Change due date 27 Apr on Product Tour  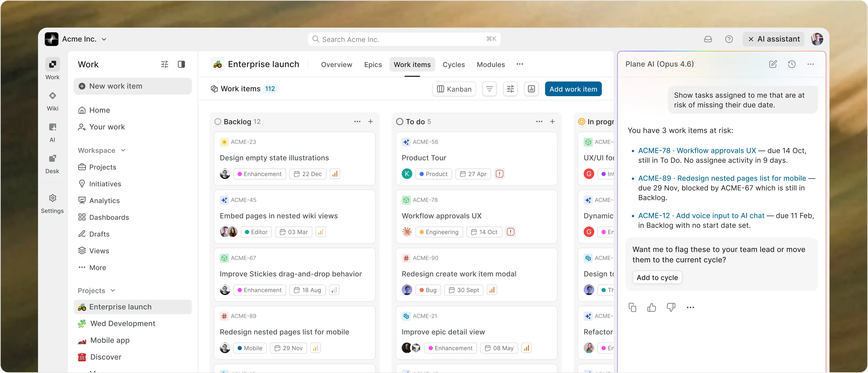click(473, 174)
